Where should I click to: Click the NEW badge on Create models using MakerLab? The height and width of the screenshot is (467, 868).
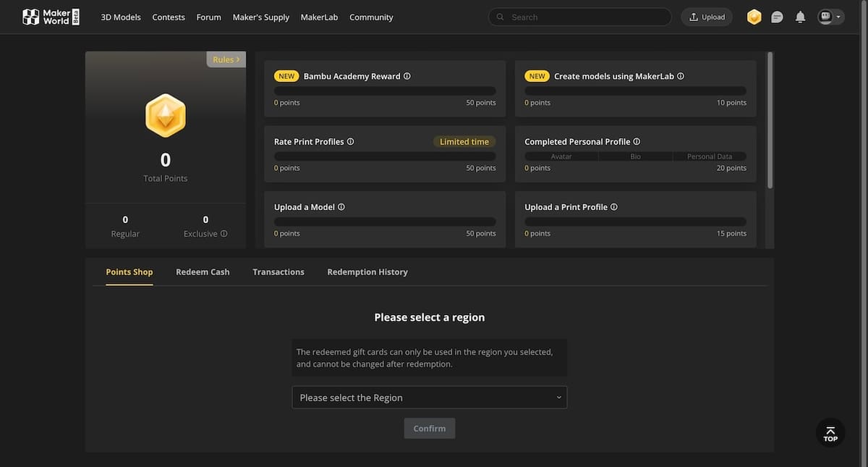[x=537, y=76]
